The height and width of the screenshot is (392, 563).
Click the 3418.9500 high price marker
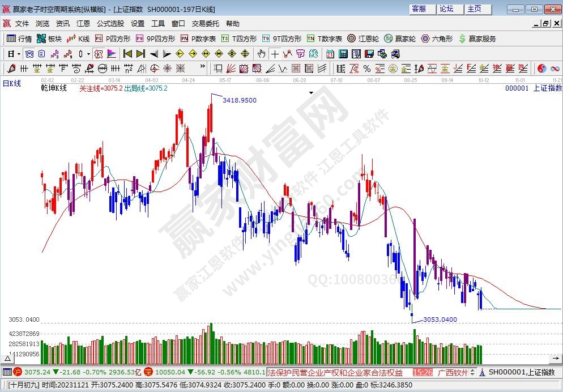click(x=239, y=100)
